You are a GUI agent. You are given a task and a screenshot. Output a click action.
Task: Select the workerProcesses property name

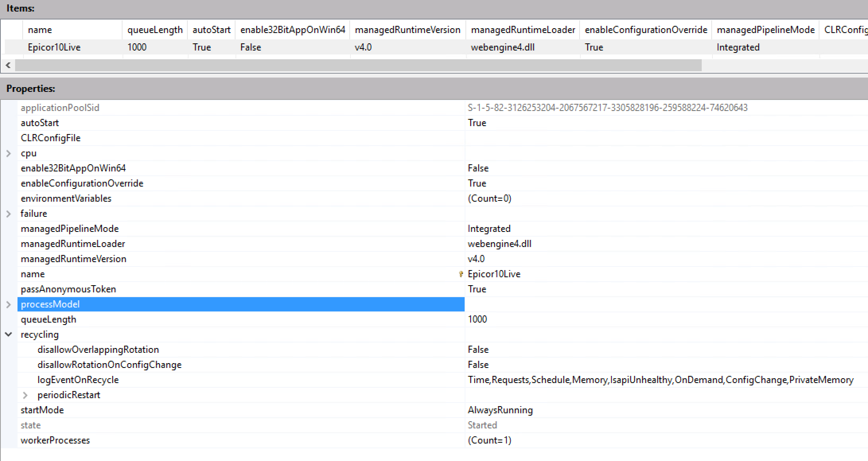[55, 440]
